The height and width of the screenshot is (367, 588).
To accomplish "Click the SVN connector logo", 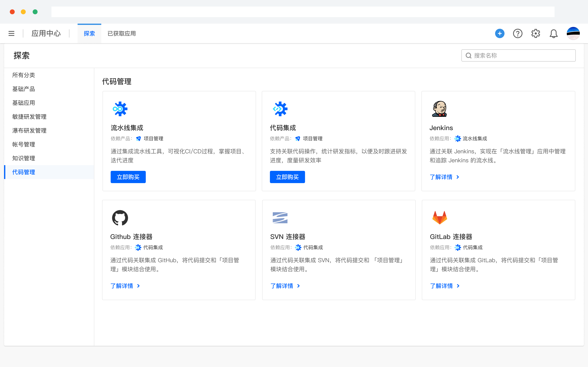I will point(280,218).
